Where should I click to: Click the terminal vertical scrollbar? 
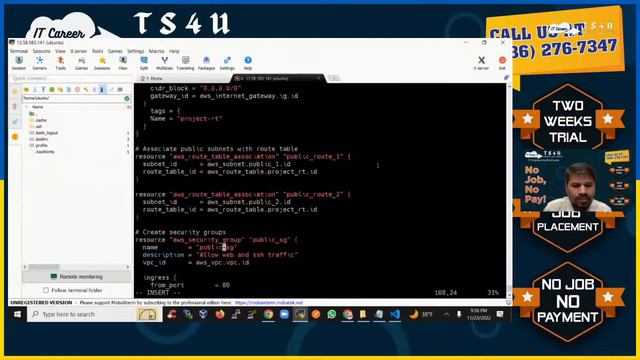point(509,190)
